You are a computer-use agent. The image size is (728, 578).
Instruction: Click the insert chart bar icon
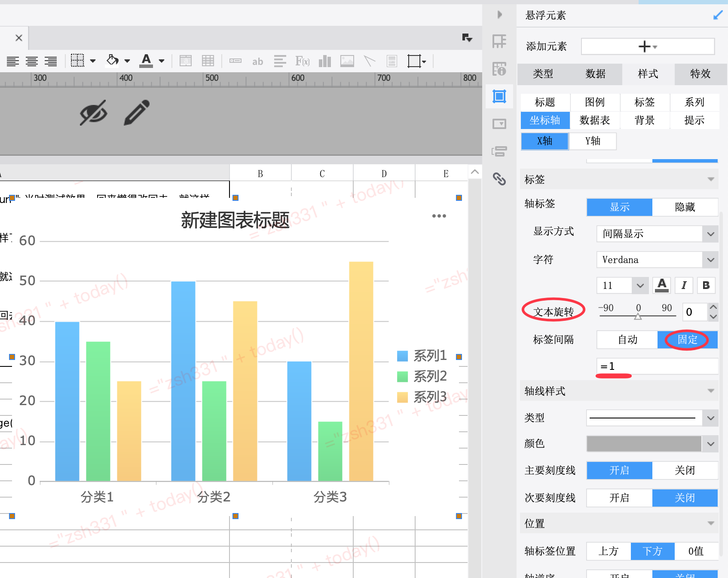325,61
